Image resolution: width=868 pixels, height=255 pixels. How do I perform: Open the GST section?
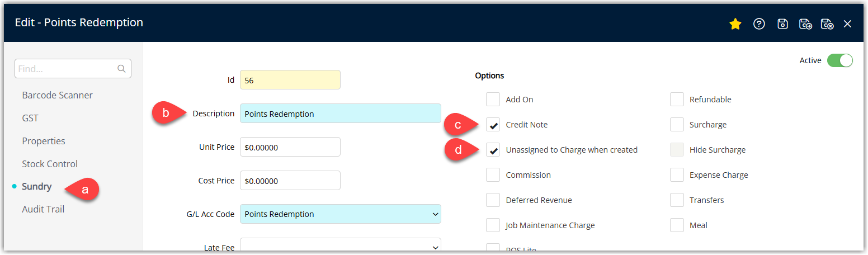pos(30,118)
